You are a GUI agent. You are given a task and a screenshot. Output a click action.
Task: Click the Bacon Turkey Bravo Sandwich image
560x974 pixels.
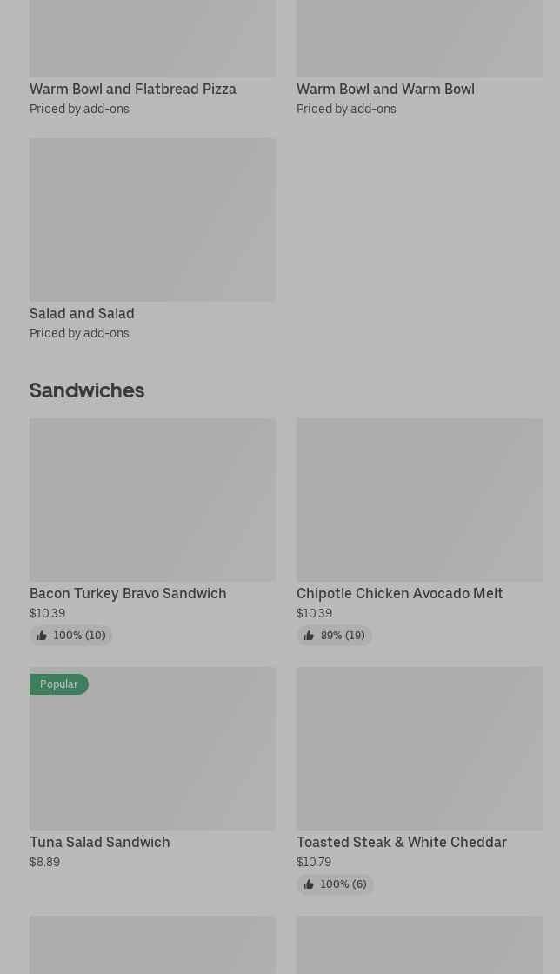coord(152,499)
